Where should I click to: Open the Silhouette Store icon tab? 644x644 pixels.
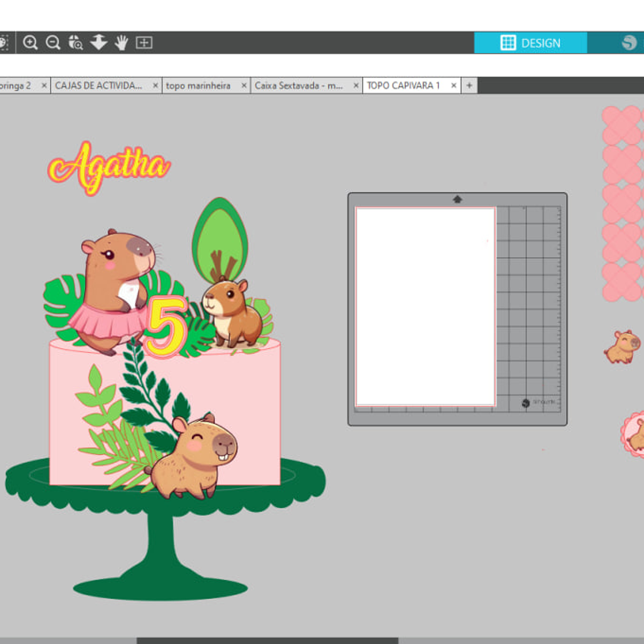[629, 43]
